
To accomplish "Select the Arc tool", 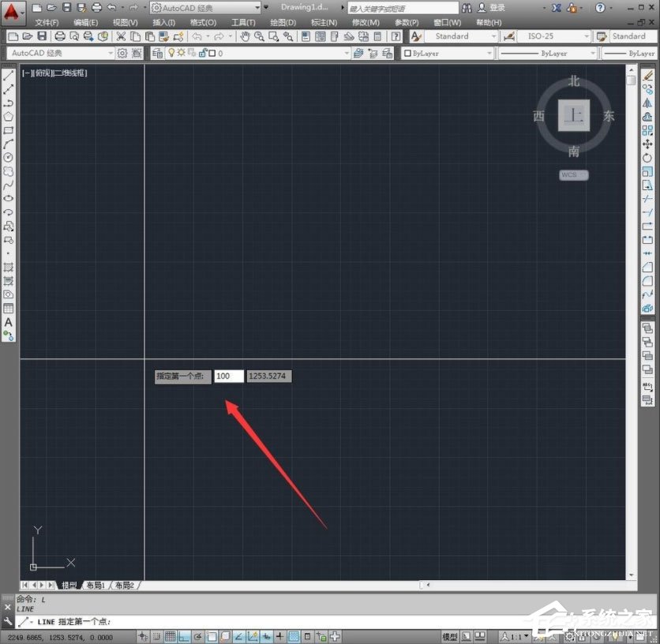I will click(x=9, y=144).
